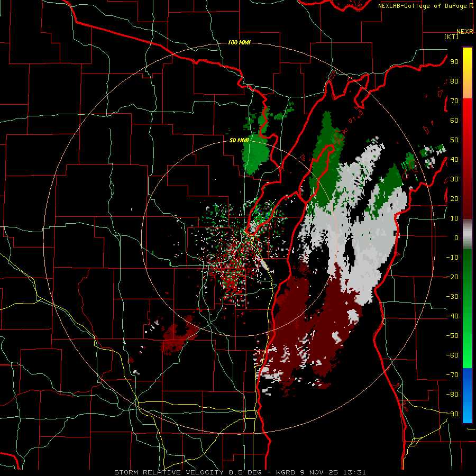Image resolution: width=476 pixels, height=476 pixels.
Task: Click the -60 value on the velocity scale
Action: [x=452, y=355]
